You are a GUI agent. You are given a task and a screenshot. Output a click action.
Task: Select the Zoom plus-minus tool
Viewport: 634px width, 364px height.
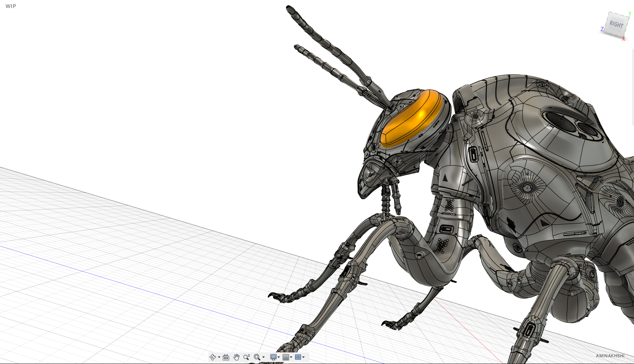coord(247,357)
